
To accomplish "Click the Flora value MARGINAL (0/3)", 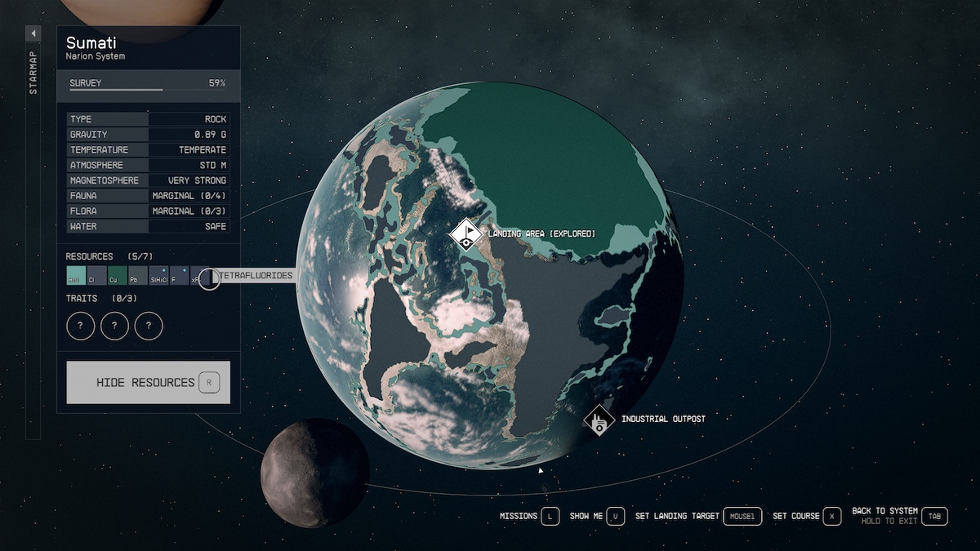I will tap(189, 211).
